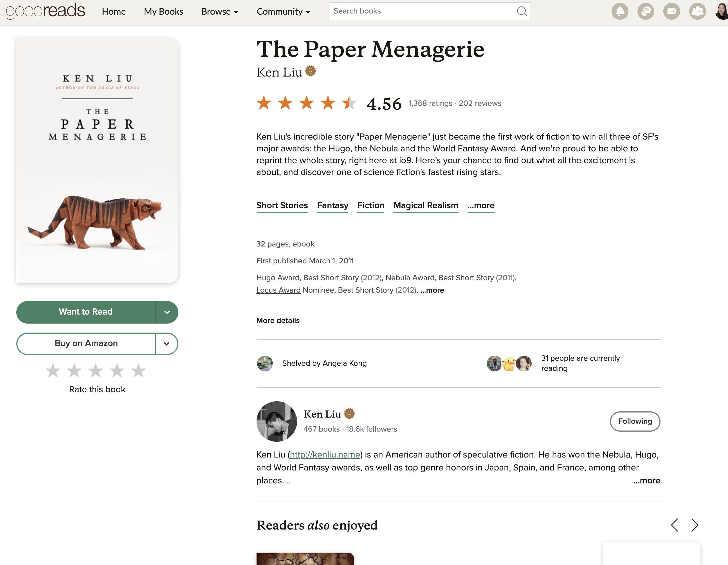Click the first Readers also enjoyed book cover

click(x=305, y=559)
